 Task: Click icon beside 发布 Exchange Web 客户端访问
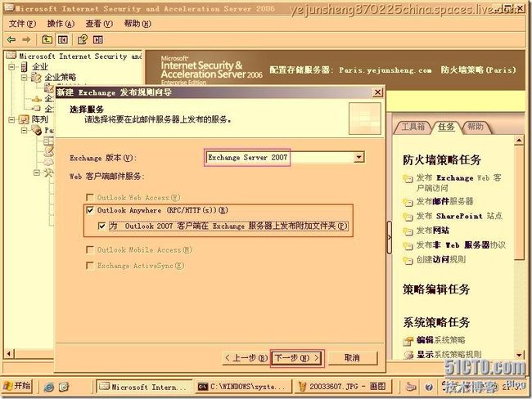point(407,179)
